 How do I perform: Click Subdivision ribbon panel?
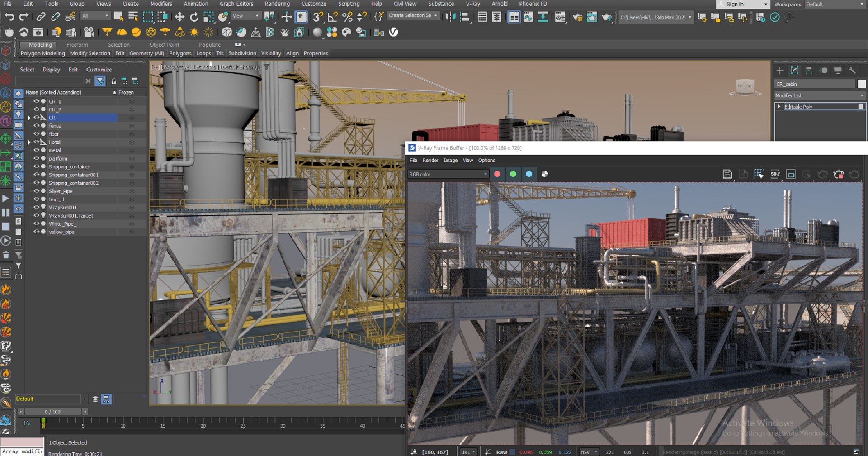click(x=242, y=53)
